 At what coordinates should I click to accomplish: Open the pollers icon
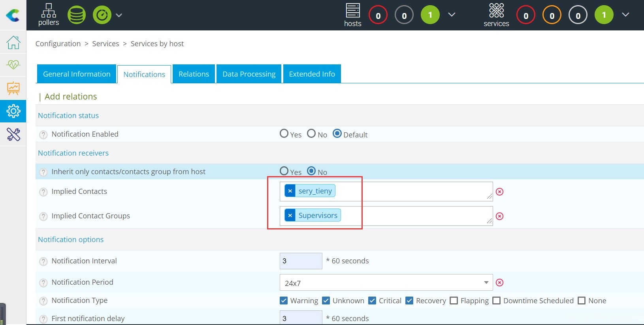pyautogui.click(x=49, y=15)
